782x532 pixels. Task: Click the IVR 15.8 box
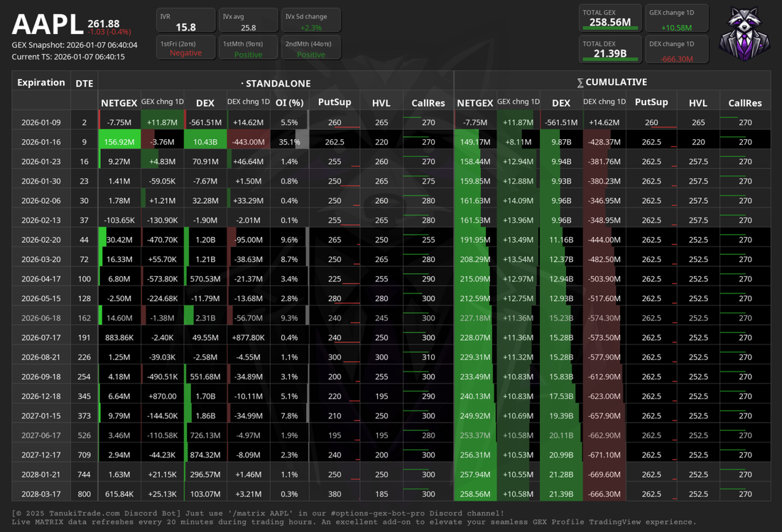[185, 21]
